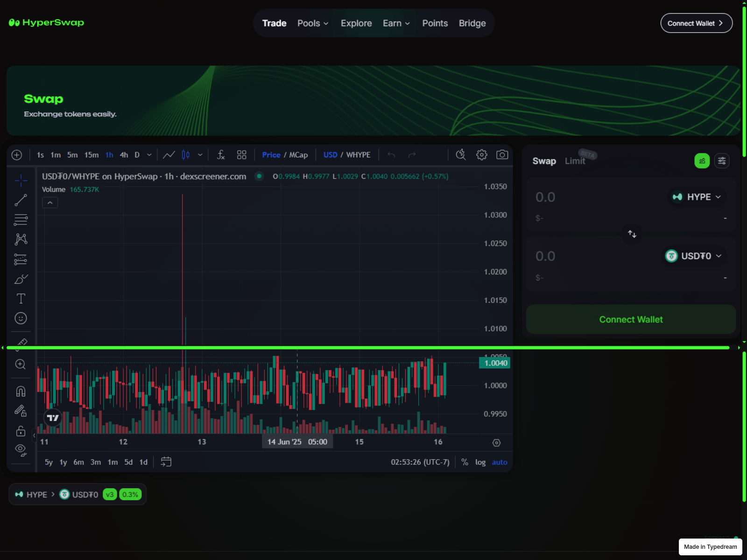Select the trend line drawing tool
The width and height of the screenshot is (747, 560).
(x=21, y=200)
